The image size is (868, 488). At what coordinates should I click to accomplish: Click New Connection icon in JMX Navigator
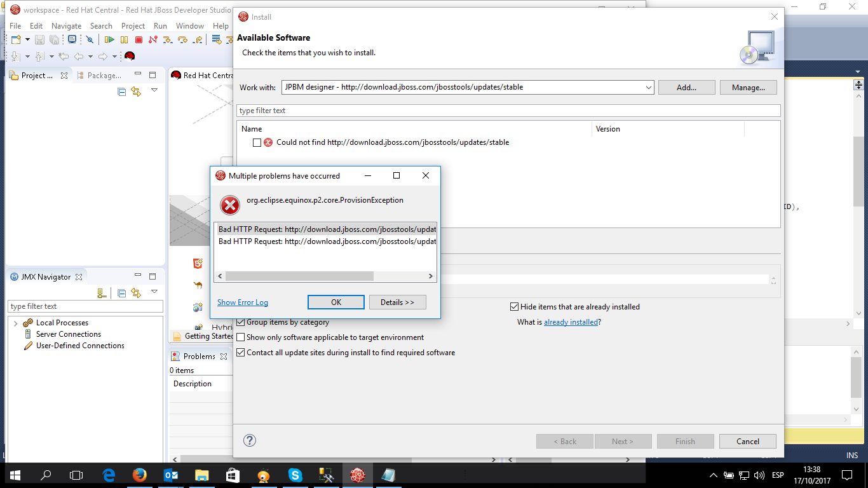pos(101,293)
